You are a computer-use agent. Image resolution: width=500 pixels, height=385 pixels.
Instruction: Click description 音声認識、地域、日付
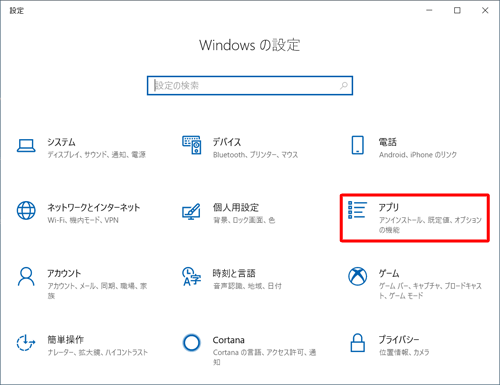[x=247, y=286]
